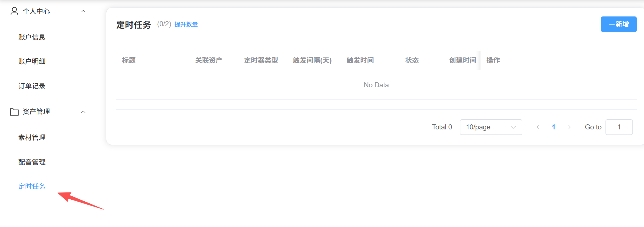Click the 创建时间 column header
Viewport: 644px width, 227px height.
tap(463, 60)
